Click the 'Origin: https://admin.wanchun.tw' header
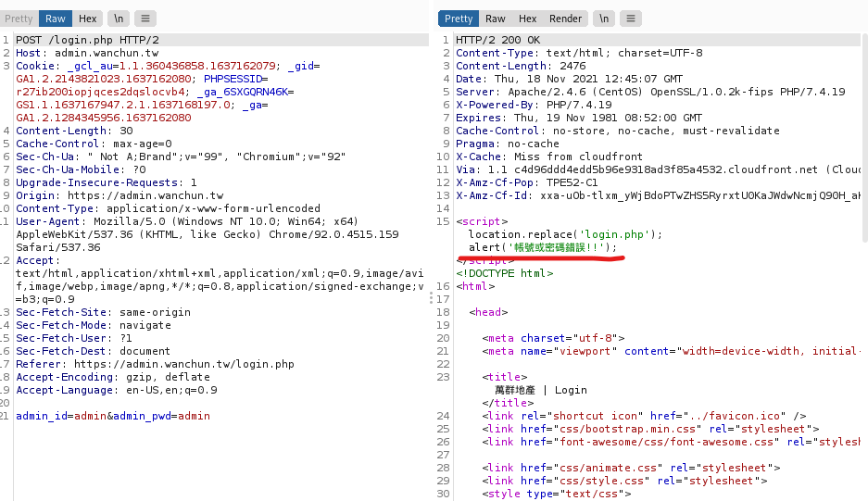The width and height of the screenshot is (868, 501). pos(120,196)
